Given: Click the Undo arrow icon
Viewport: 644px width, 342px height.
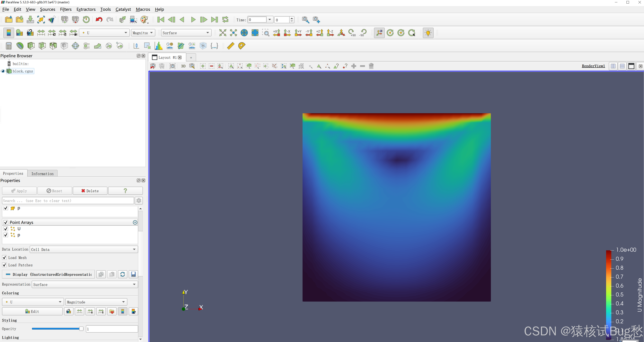Looking at the screenshot, I should coord(99,20).
